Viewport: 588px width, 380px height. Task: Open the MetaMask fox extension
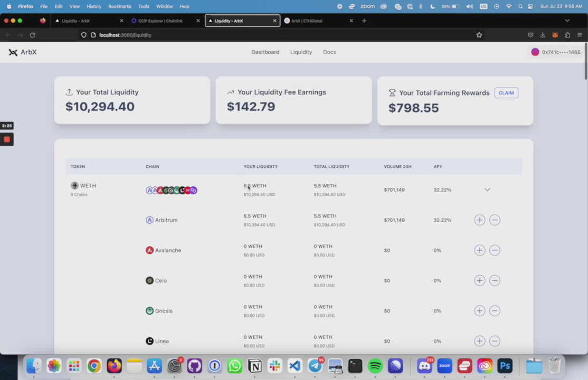click(x=555, y=35)
